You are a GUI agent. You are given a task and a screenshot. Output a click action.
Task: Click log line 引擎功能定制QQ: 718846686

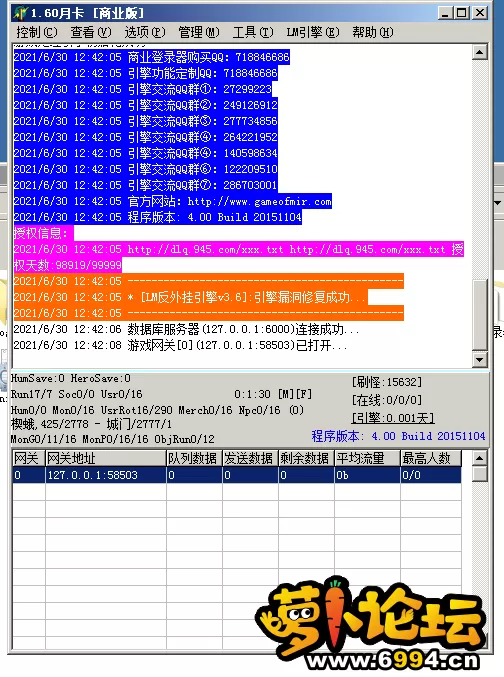click(x=146, y=73)
